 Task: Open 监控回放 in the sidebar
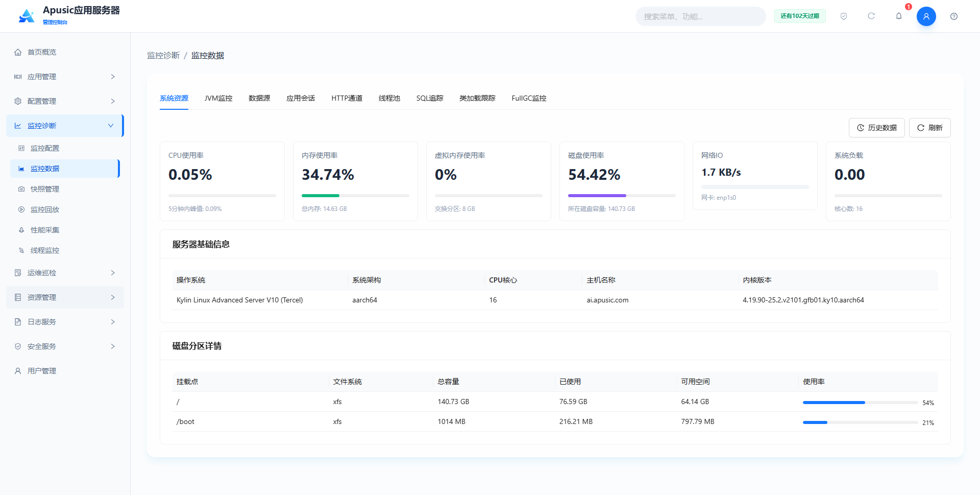[65, 209]
